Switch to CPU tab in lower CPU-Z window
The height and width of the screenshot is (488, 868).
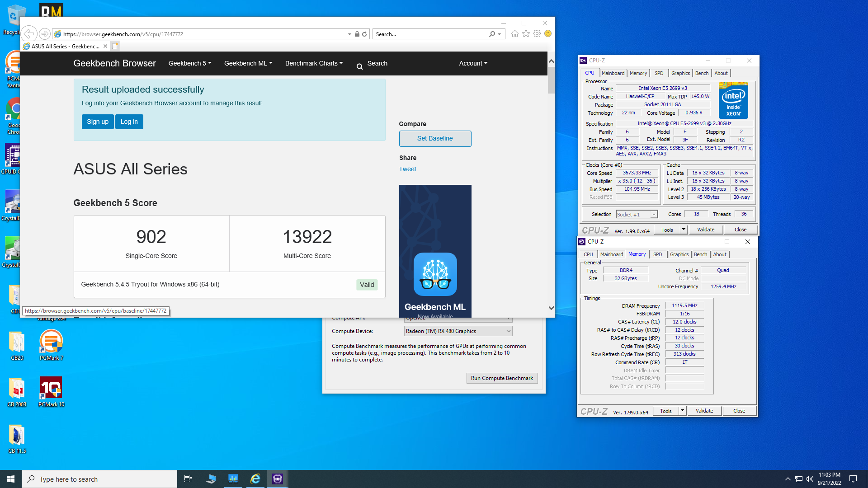pos(588,254)
